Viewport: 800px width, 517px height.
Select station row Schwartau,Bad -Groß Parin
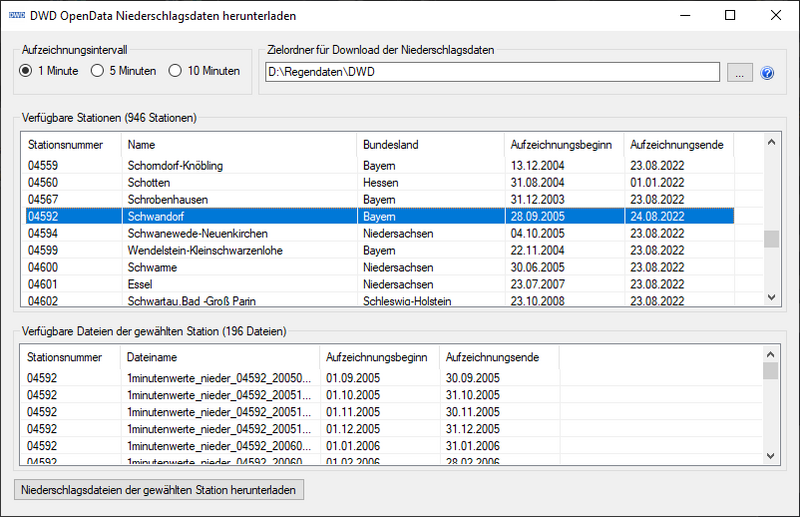380,300
